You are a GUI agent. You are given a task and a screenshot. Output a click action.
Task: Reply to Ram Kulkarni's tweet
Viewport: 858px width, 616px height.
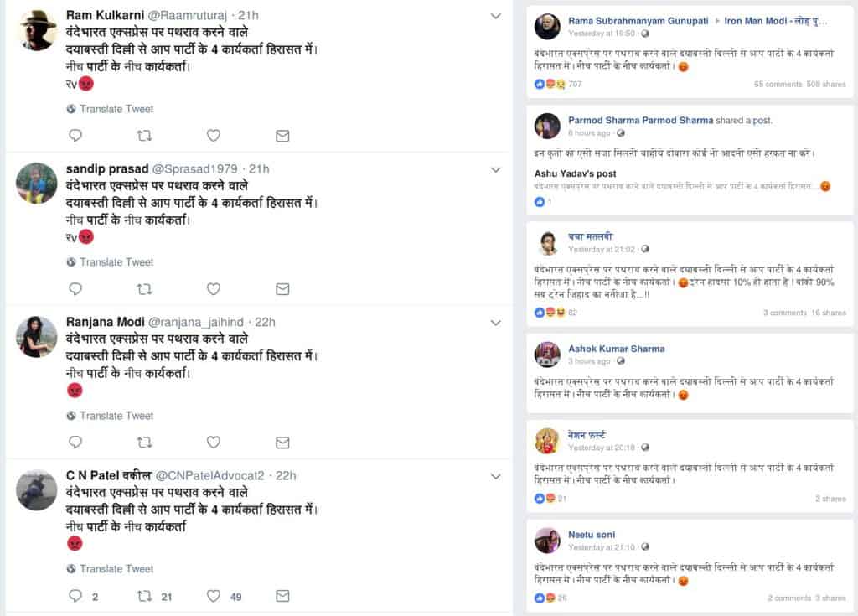[x=75, y=136]
